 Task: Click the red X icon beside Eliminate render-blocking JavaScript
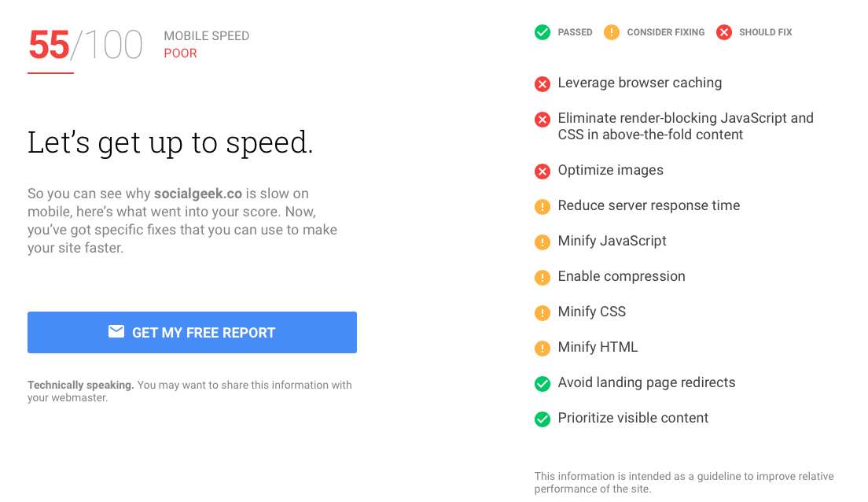[542, 119]
